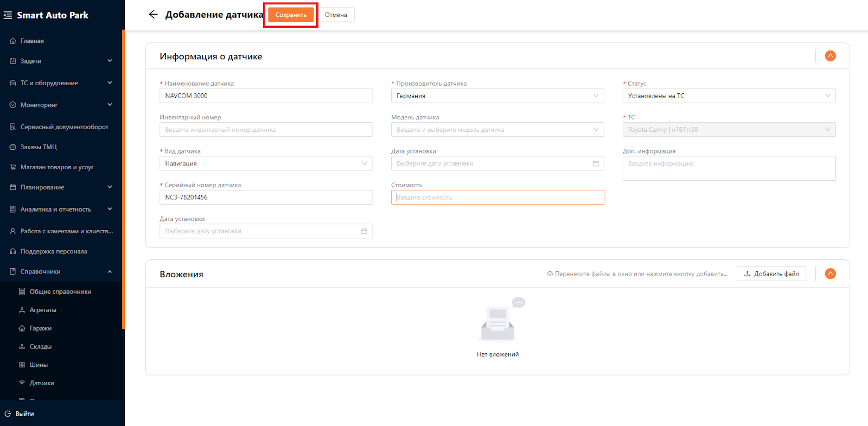Collapse the Вложения section with orange arrow
Image resolution: width=868 pixels, height=426 pixels.
[830, 274]
